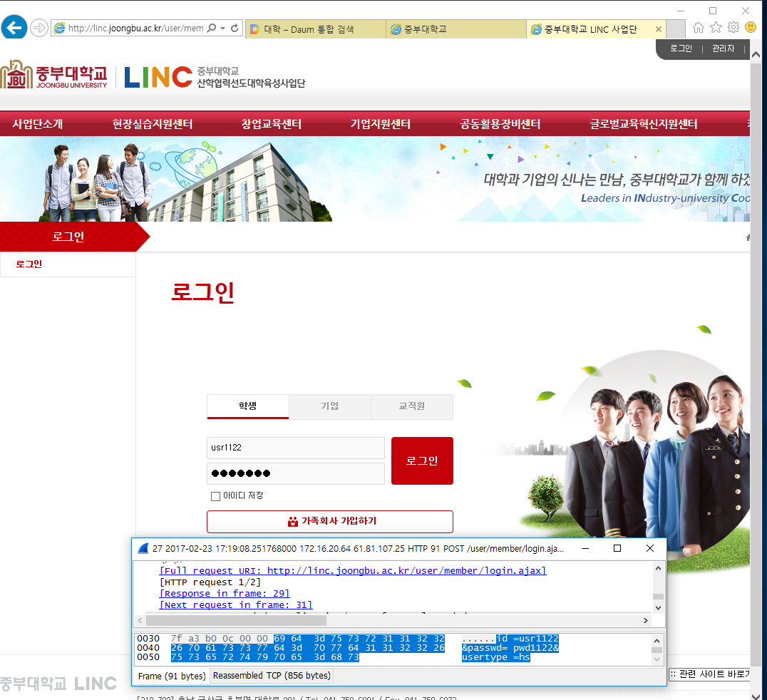Image resolution: width=767 pixels, height=700 pixels.
Task: Click the large red 로그인 page heading
Action: click(x=203, y=293)
